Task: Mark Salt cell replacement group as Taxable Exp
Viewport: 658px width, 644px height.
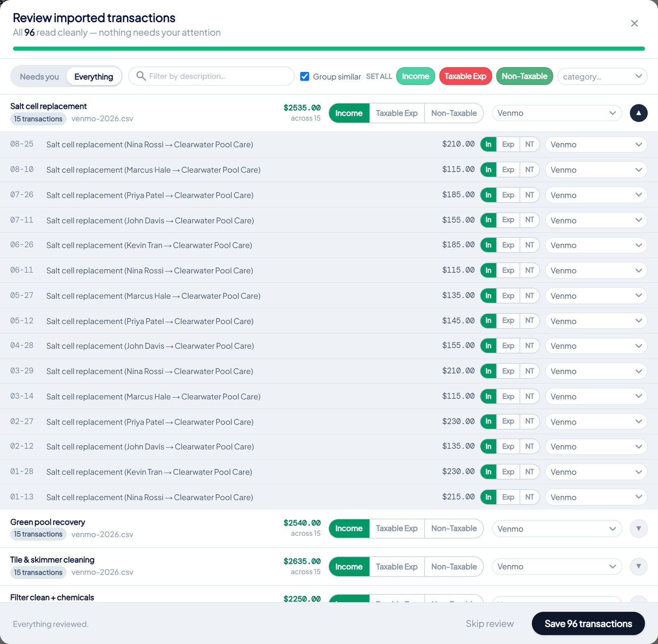Action: pyautogui.click(x=397, y=113)
